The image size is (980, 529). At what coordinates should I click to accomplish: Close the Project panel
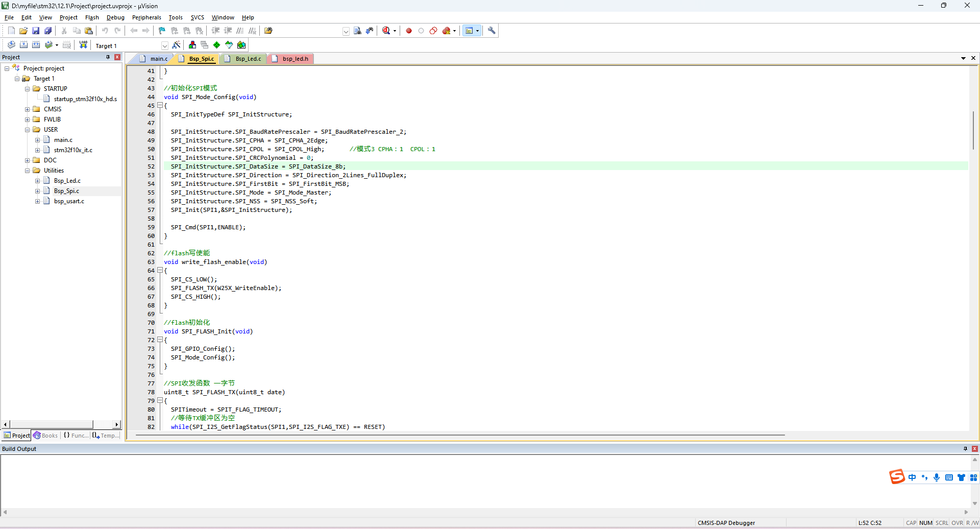117,57
